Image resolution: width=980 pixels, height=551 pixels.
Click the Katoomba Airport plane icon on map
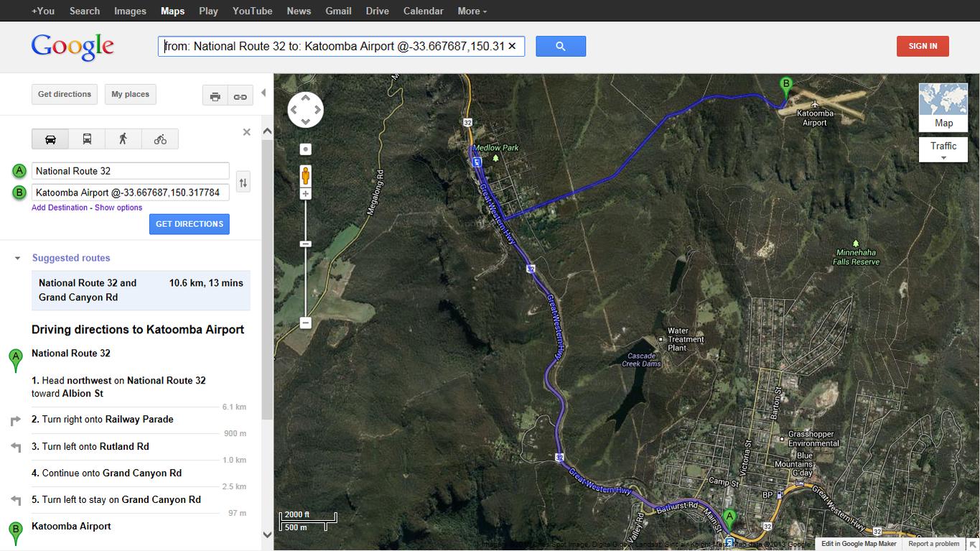tap(815, 105)
